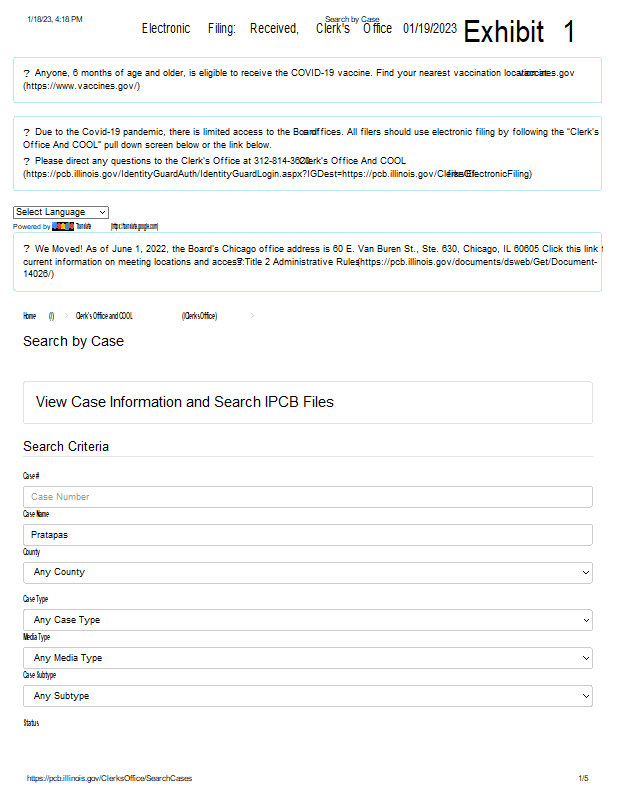Expand the Any County dropdown
Viewport: 618px width, 800px height.
click(x=308, y=573)
